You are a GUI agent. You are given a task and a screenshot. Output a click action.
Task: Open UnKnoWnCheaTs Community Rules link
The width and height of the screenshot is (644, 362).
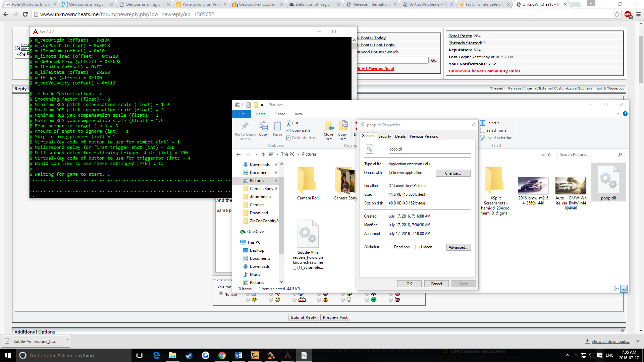pos(484,71)
